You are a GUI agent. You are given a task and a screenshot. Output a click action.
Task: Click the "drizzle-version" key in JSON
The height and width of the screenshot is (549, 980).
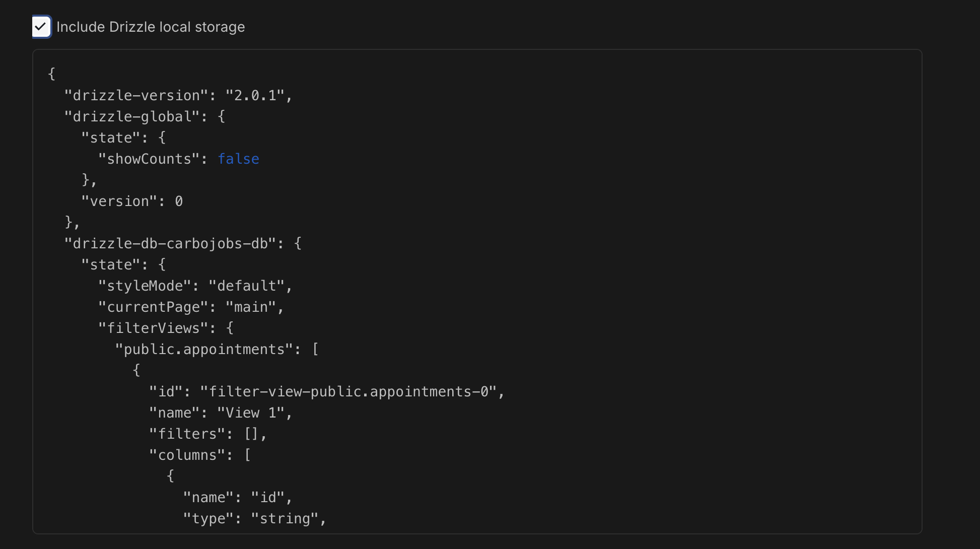(136, 95)
